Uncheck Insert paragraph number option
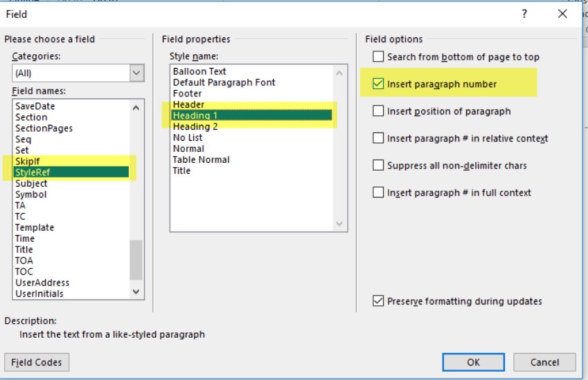Screen dimensions: 588x380 tap(378, 84)
